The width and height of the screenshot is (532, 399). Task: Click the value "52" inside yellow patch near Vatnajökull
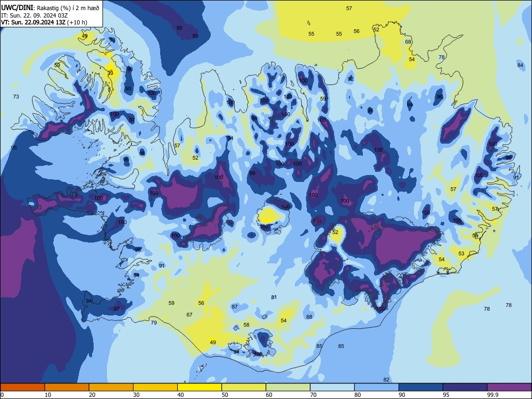(335, 232)
